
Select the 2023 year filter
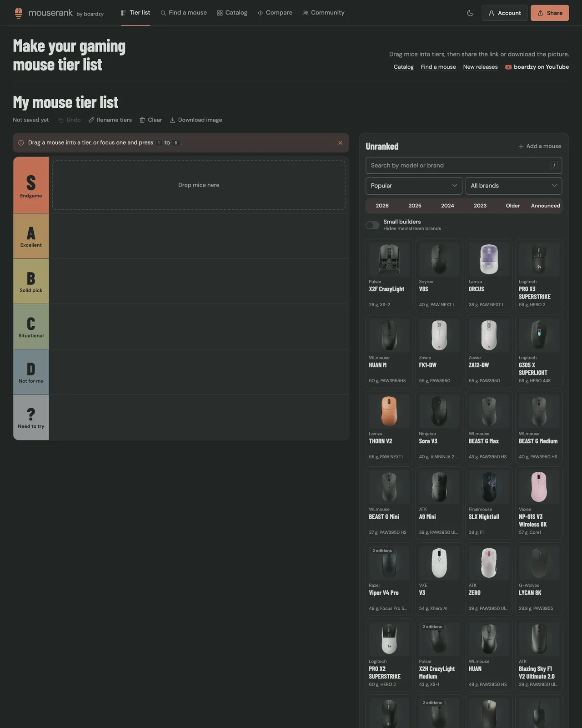[480, 206]
